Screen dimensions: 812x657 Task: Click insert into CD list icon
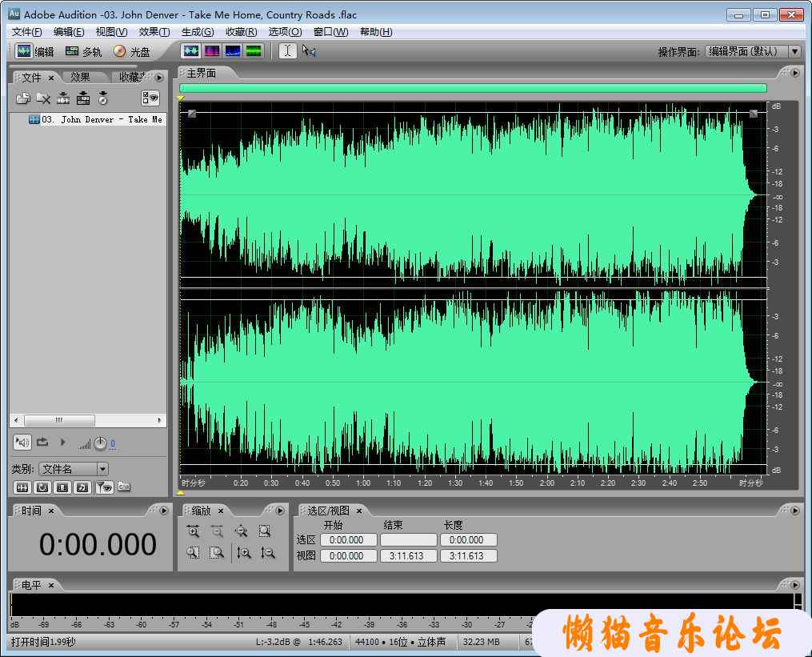coord(103,98)
